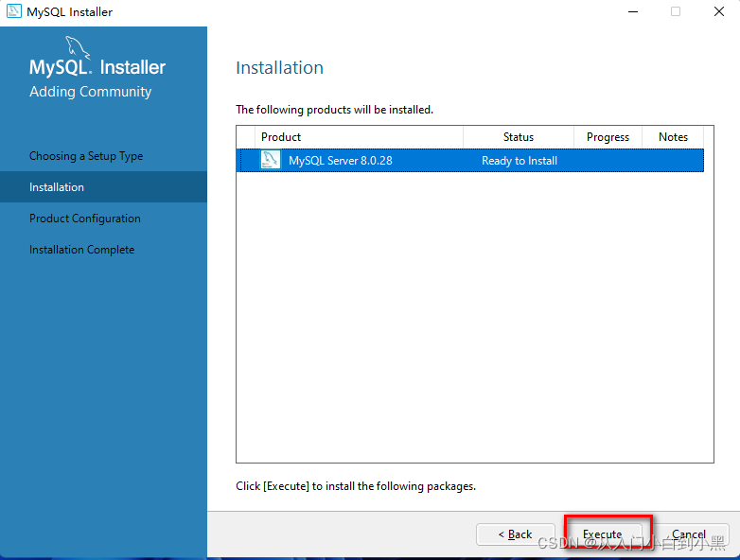Click the Ready to Install status cell
Image resolution: width=740 pixels, height=560 pixels.
tap(520, 161)
